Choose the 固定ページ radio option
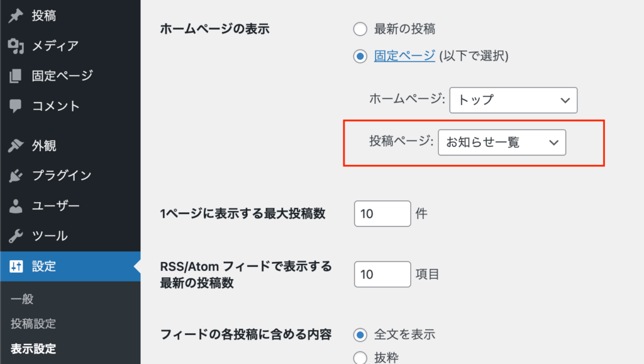 pos(360,56)
